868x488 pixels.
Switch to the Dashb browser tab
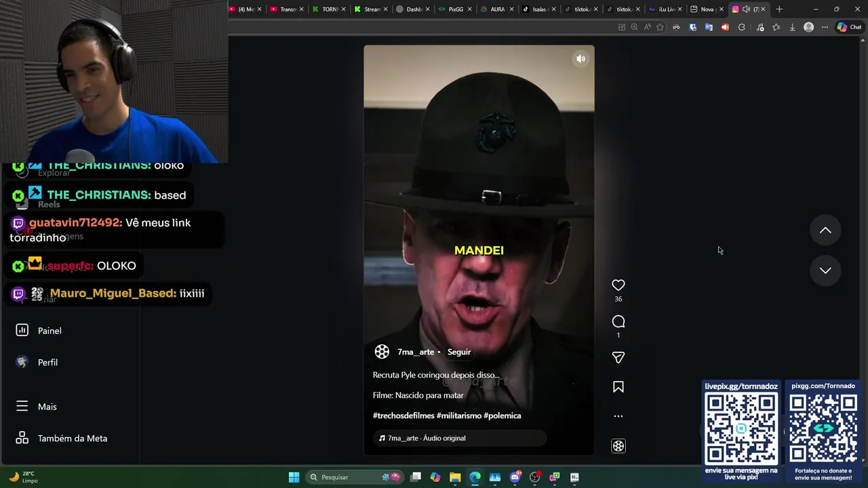pos(413,9)
